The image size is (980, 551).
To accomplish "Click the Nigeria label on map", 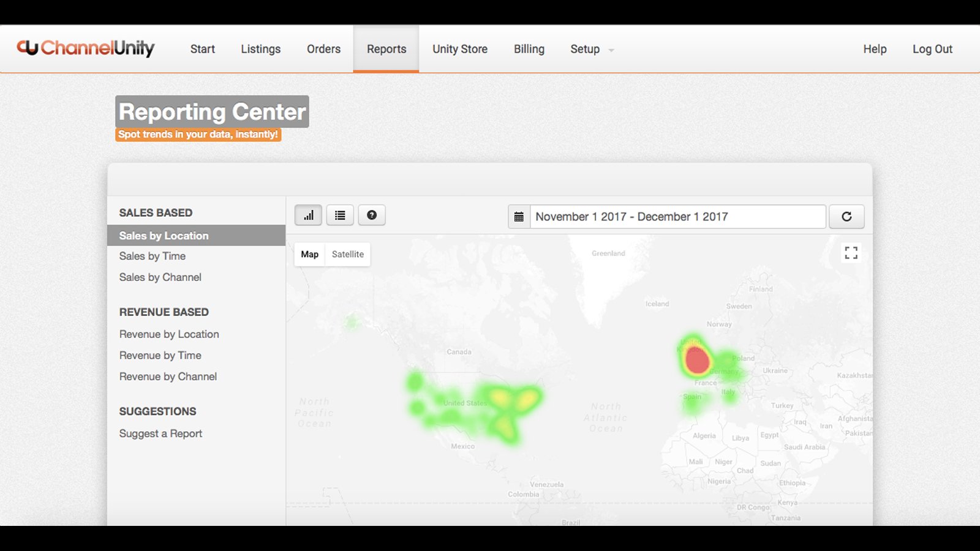I will click(719, 481).
